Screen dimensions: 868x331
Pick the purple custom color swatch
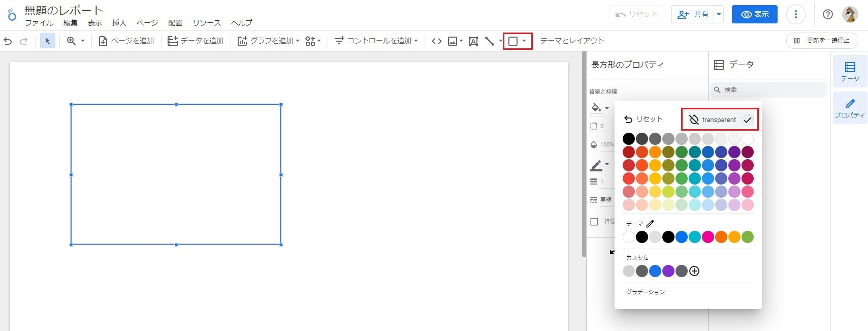[x=668, y=271]
